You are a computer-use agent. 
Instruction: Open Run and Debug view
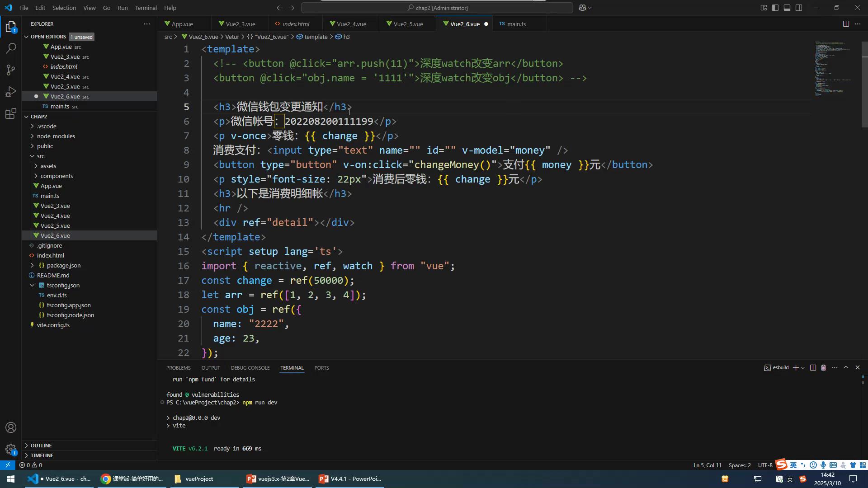click(11, 92)
